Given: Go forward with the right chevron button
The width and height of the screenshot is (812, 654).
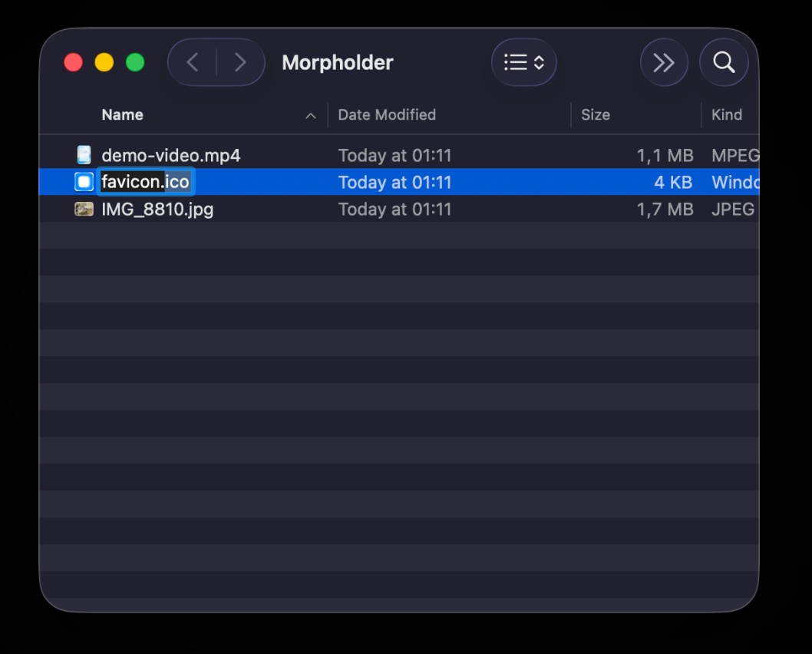Looking at the screenshot, I should coord(240,62).
